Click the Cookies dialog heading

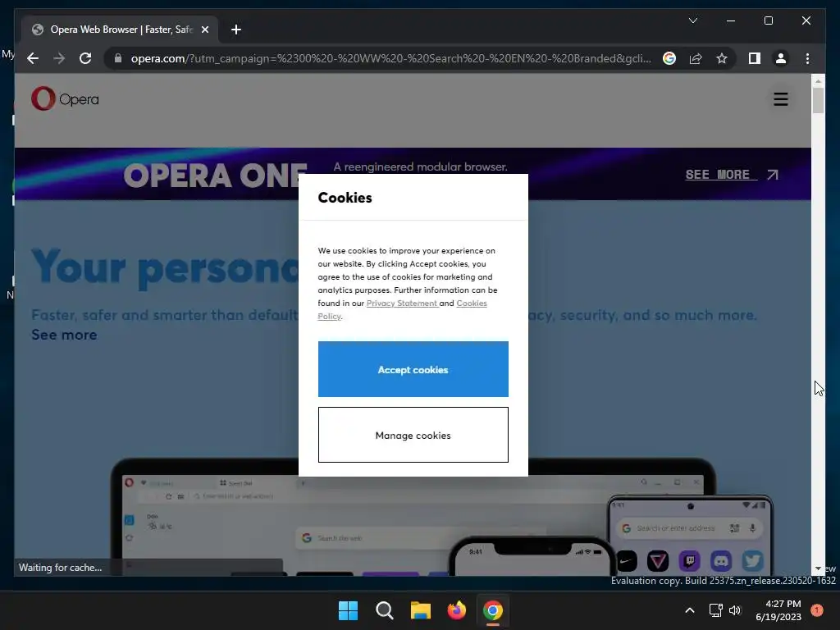pyautogui.click(x=345, y=198)
